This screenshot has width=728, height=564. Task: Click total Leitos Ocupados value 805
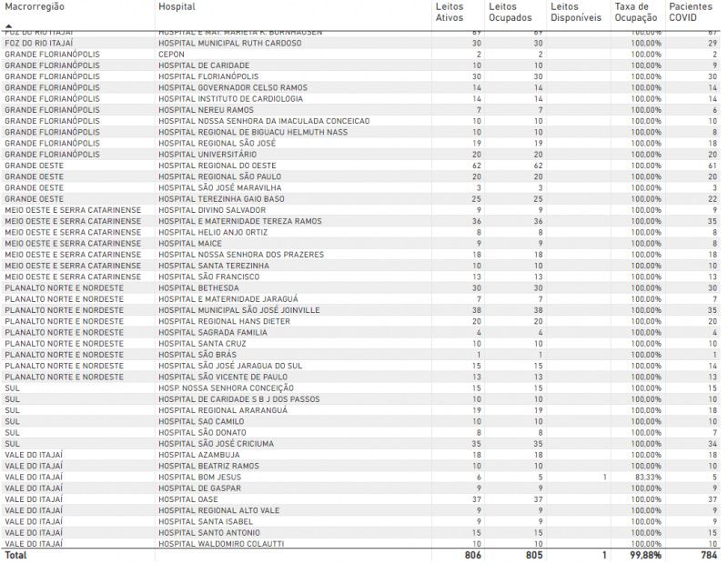[534, 556]
